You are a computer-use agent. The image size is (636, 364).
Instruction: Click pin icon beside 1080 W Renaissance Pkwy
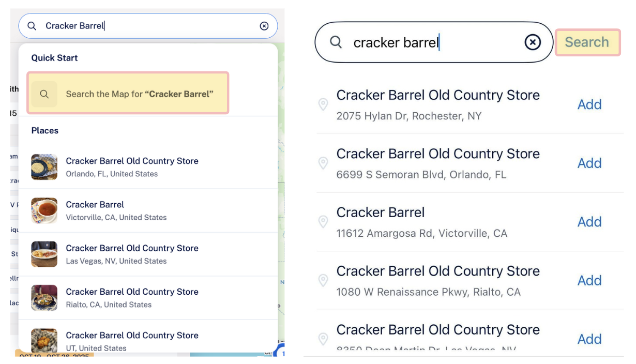(323, 280)
